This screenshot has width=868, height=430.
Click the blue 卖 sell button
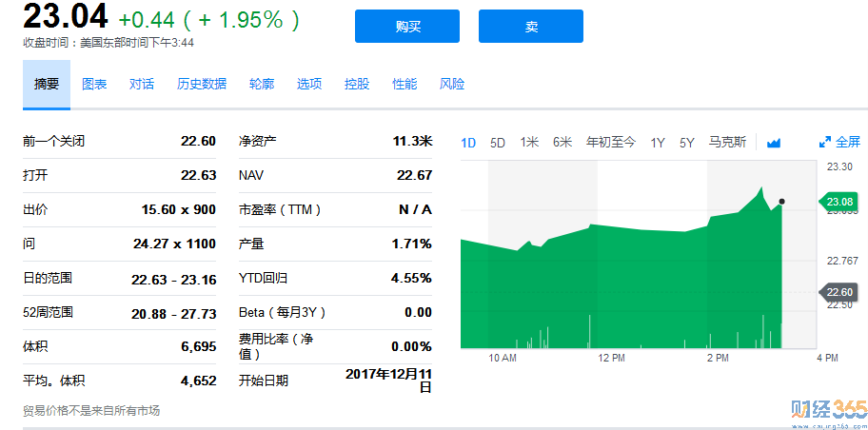point(531,26)
